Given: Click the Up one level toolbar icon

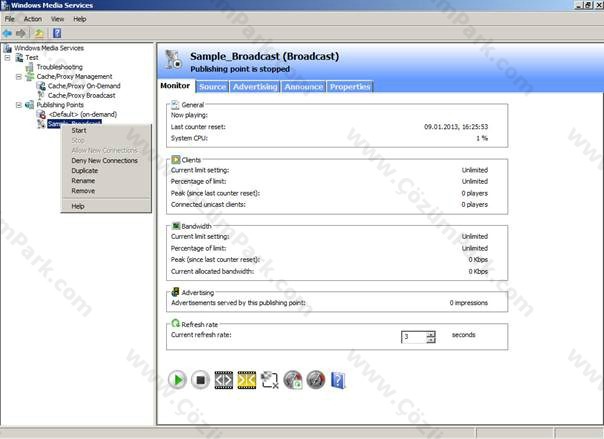Looking at the screenshot, I should point(39,34).
